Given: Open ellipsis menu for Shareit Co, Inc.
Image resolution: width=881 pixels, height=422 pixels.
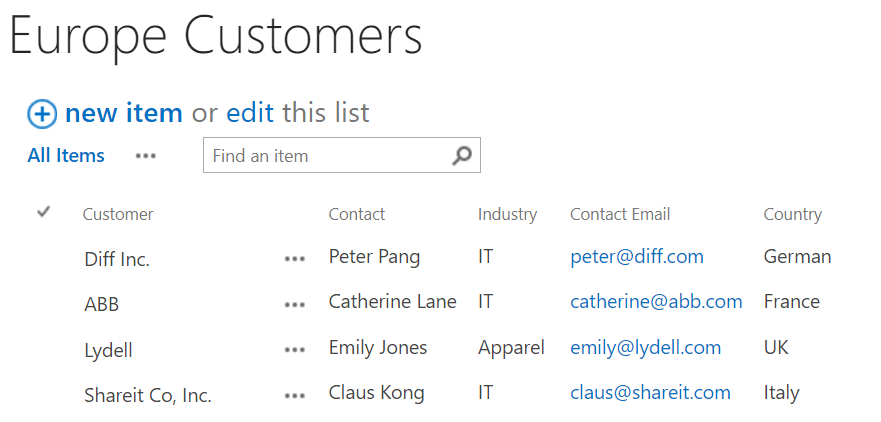Looking at the screenshot, I should coord(294,395).
